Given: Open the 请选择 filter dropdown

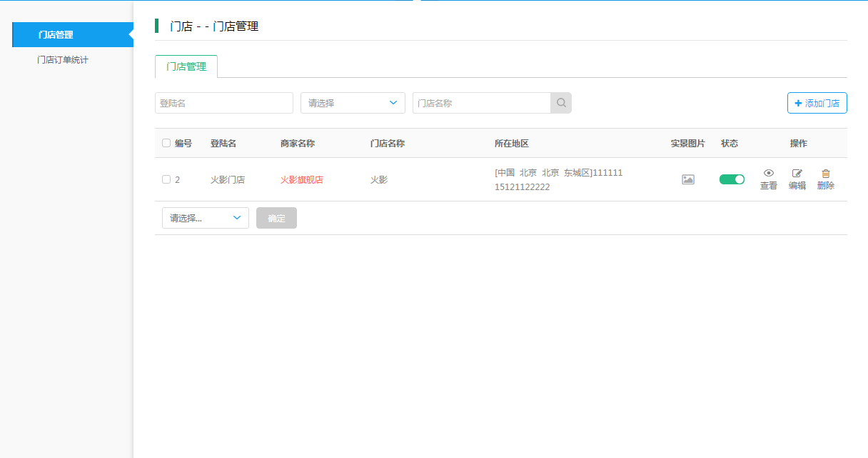Looking at the screenshot, I should [353, 103].
